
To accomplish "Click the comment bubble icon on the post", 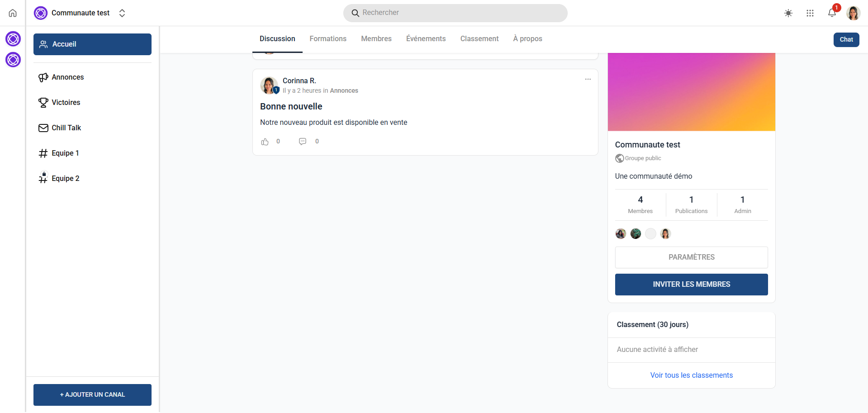I will tap(303, 142).
